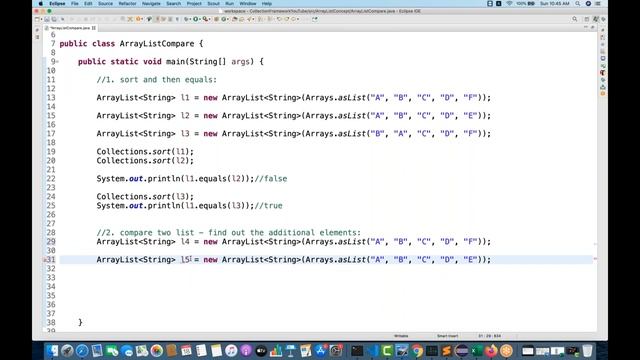The image size is (640, 360).
Task: Minimize the editor pane
Action: click(586, 27)
